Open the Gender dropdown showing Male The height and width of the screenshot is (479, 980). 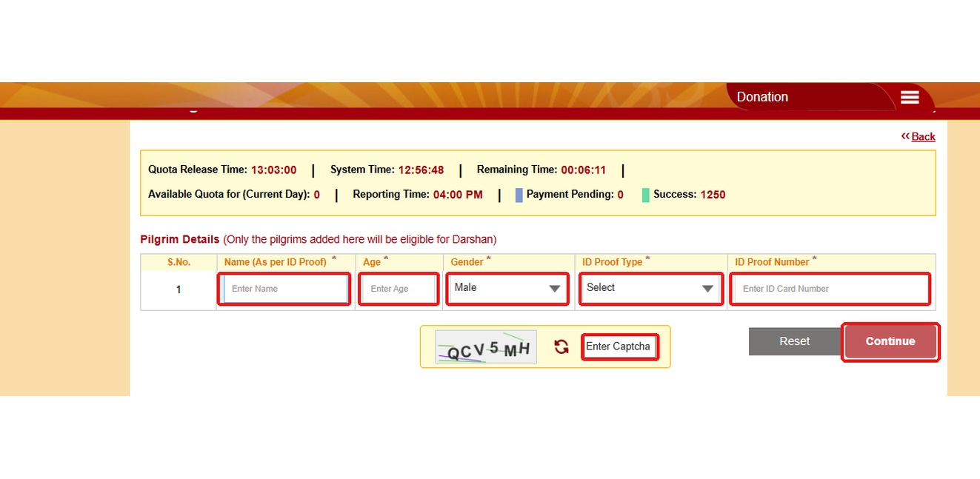pos(507,288)
